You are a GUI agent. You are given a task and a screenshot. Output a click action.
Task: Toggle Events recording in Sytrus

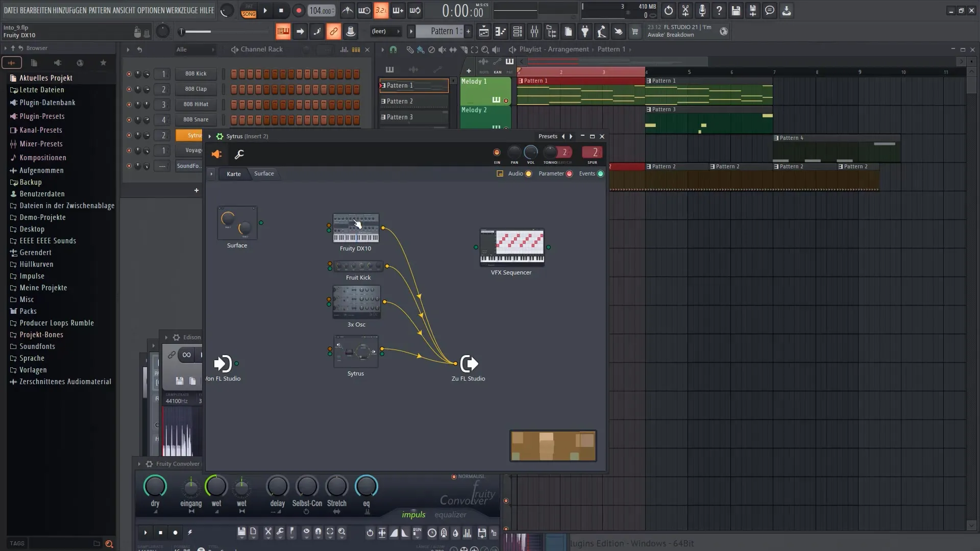point(600,173)
